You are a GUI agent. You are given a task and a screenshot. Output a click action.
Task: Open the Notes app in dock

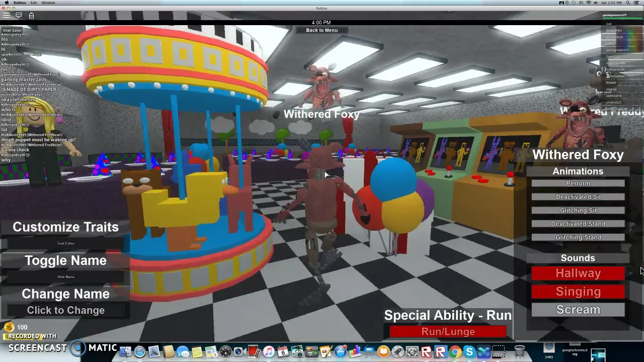(197, 352)
